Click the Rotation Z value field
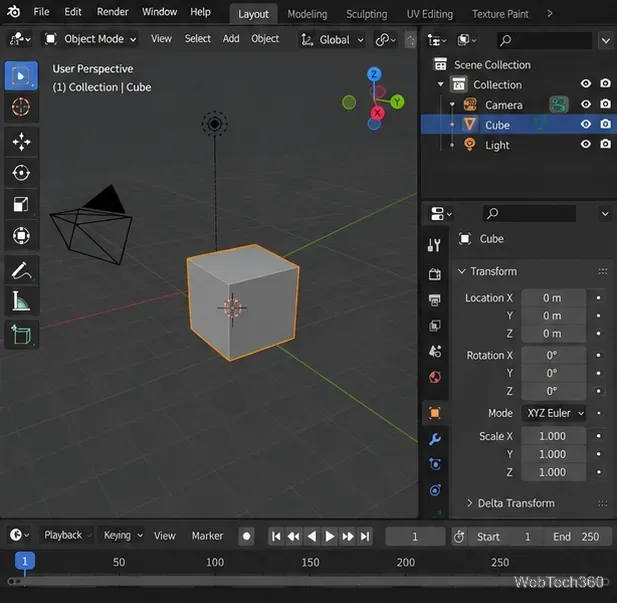Image resolution: width=617 pixels, height=603 pixels. 553,391
